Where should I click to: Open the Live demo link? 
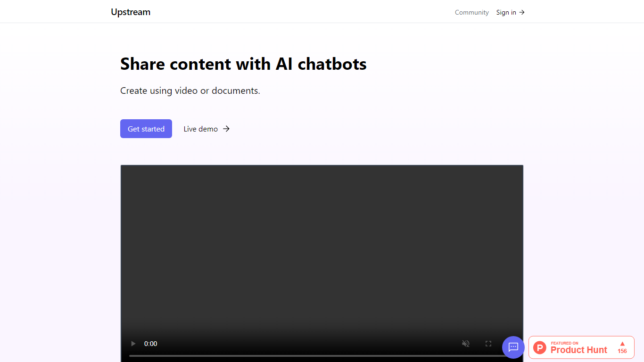(201, 129)
